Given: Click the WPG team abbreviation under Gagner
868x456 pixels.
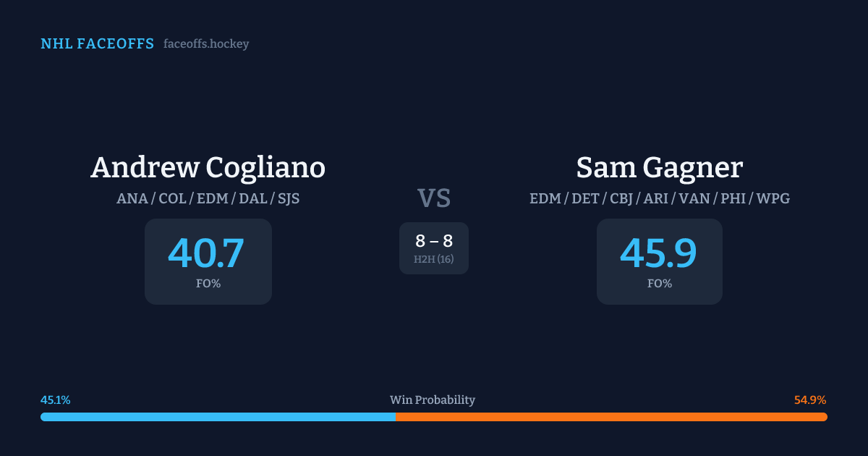Looking at the screenshot, I should pos(773,198).
